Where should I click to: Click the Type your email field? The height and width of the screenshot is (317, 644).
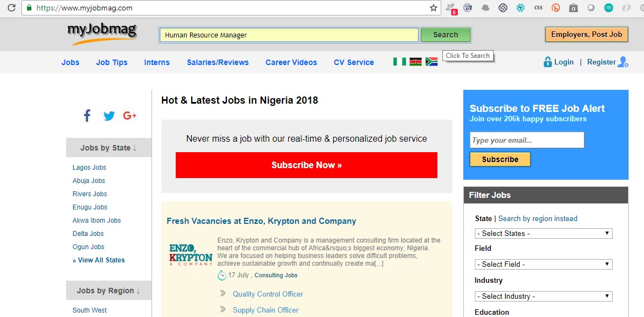[527, 140]
